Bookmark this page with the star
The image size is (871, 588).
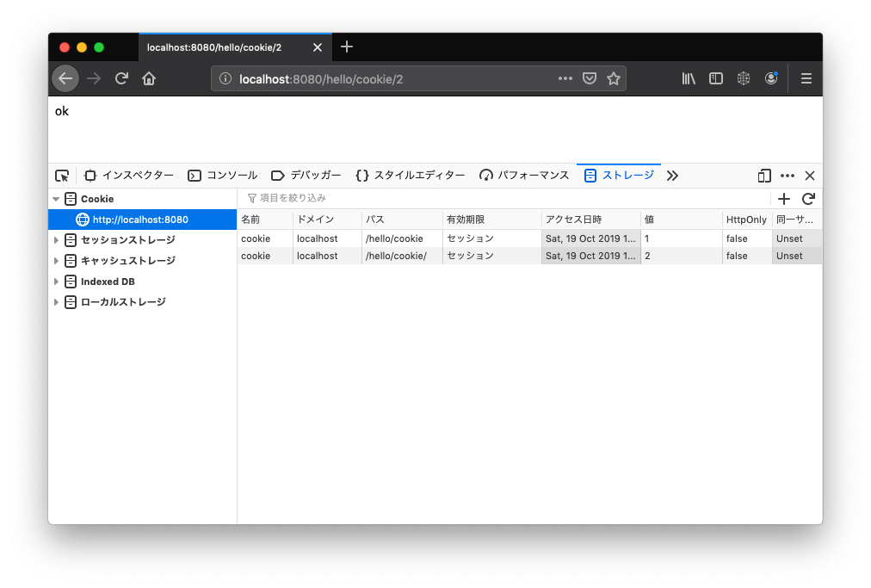[x=614, y=78]
